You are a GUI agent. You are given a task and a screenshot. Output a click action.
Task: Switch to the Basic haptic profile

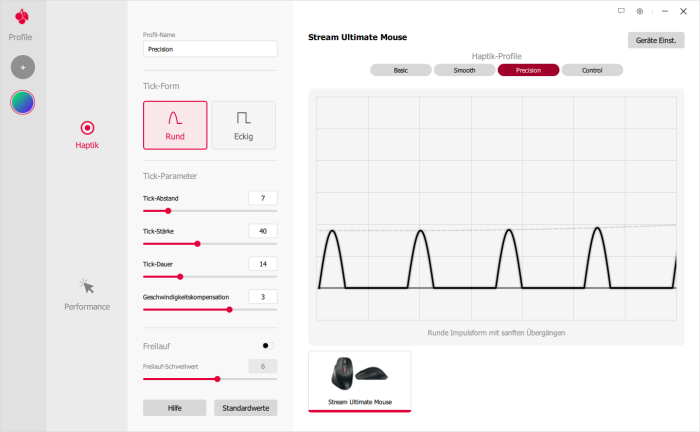[x=400, y=70]
